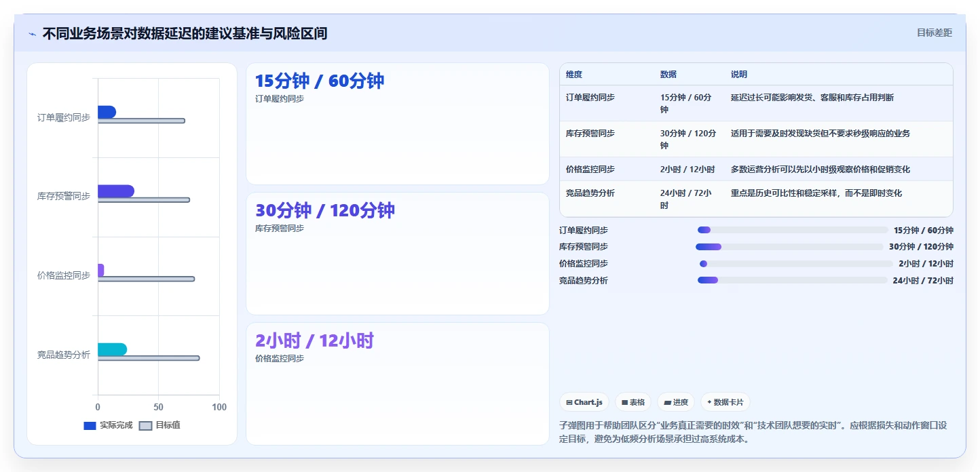Click description 适用于需要及时发现缺货但不要求秒级响应的业务
This screenshot has width=980, height=472.
821,134
